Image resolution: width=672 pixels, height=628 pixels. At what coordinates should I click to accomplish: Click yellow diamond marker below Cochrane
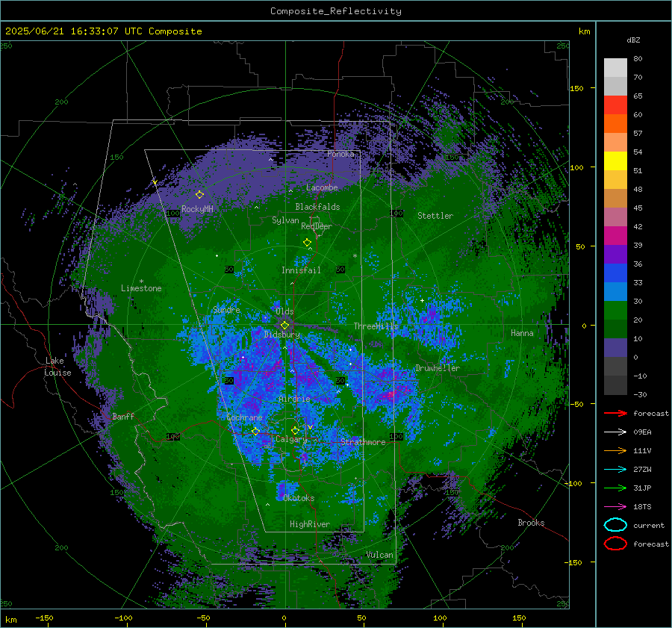[256, 432]
